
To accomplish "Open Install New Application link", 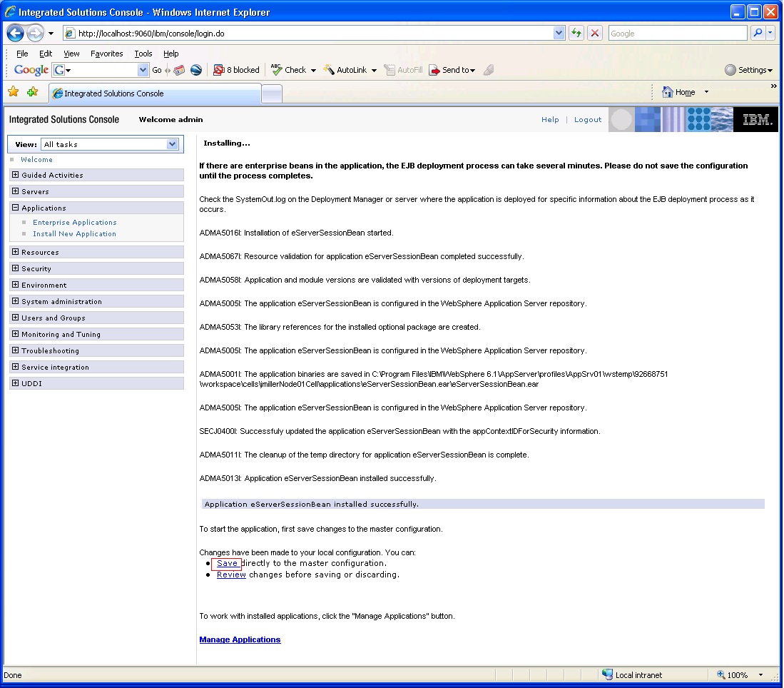I will click(x=74, y=233).
